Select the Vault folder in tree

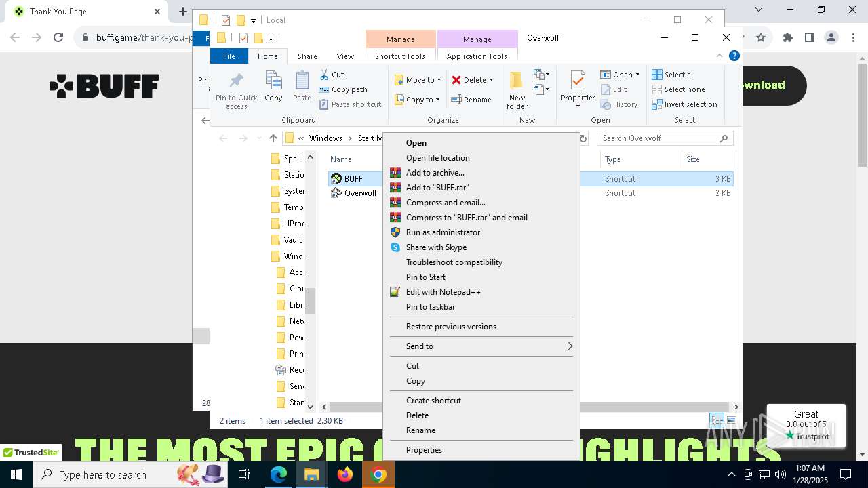click(287, 240)
